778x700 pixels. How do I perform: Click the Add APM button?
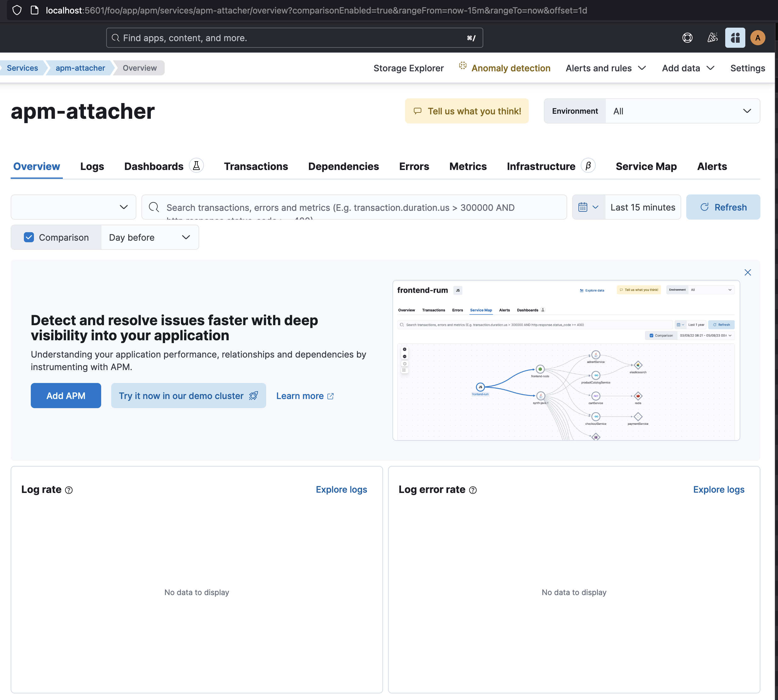pos(66,395)
